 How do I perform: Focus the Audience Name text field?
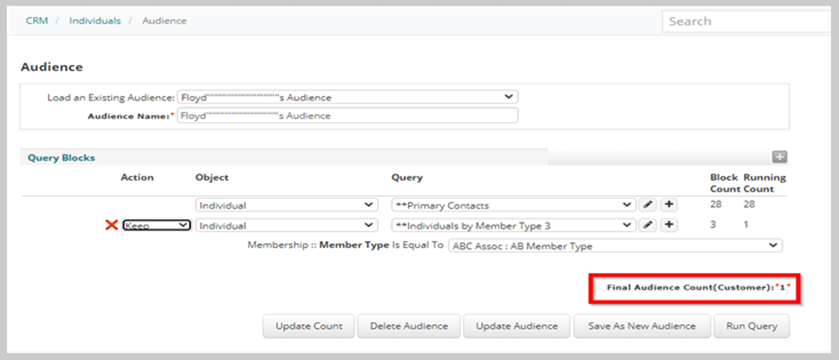347,116
